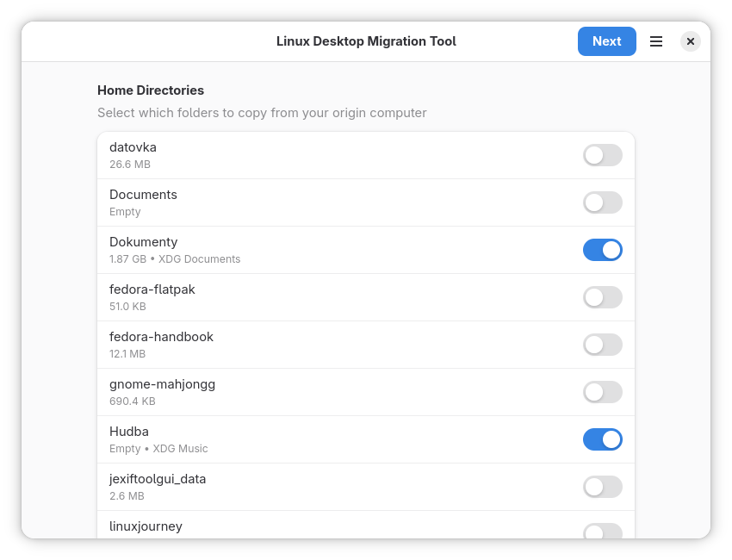Turn off the Hudba music folder
Viewport: 732px width, 560px height.
(x=602, y=439)
